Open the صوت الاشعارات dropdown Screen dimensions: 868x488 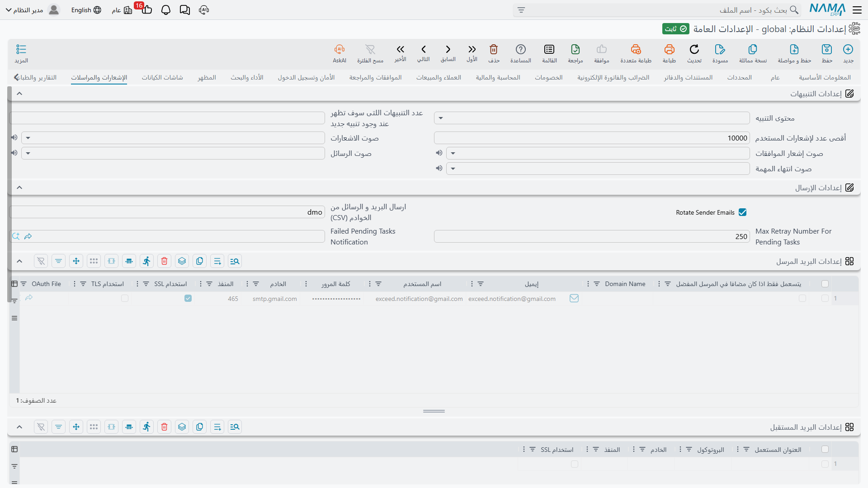point(28,138)
